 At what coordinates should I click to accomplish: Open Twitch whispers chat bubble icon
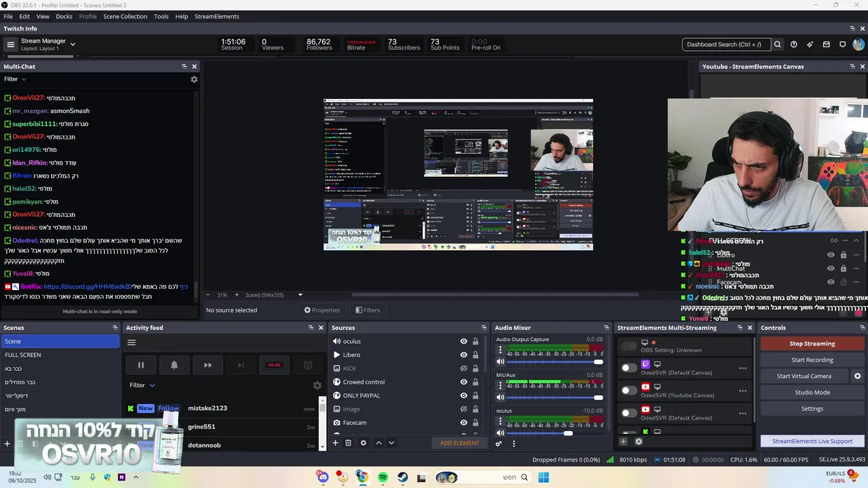pyautogui.click(x=842, y=45)
